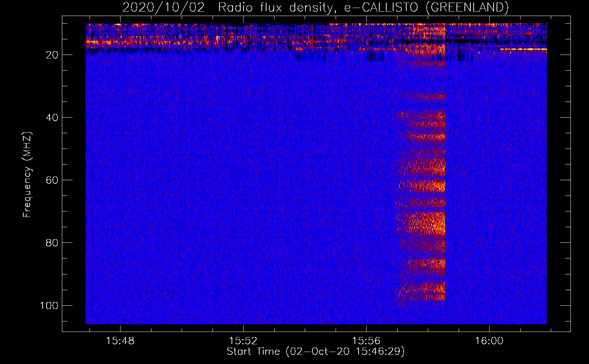Click the 60 MHz frequency tick label
Screen dimensions: 589x364
tap(52, 180)
